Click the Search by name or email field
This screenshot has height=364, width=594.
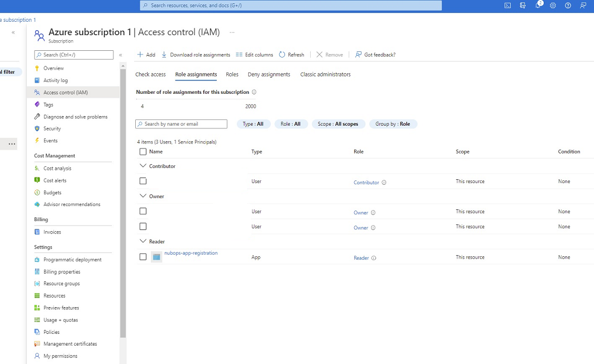[181, 124]
